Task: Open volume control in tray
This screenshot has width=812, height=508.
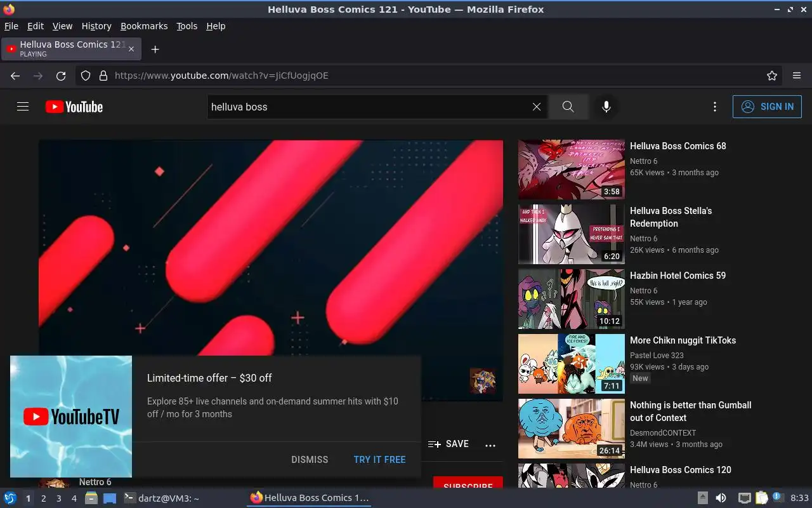Action: (721, 498)
